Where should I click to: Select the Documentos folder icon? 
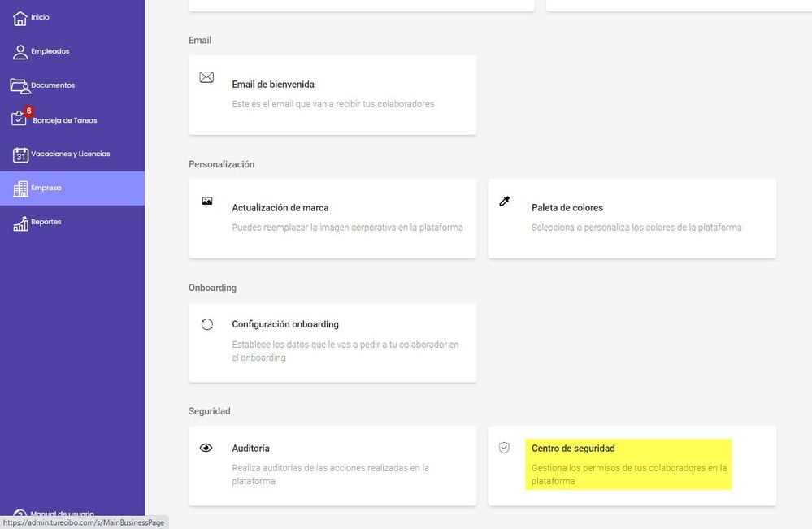point(20,86)
